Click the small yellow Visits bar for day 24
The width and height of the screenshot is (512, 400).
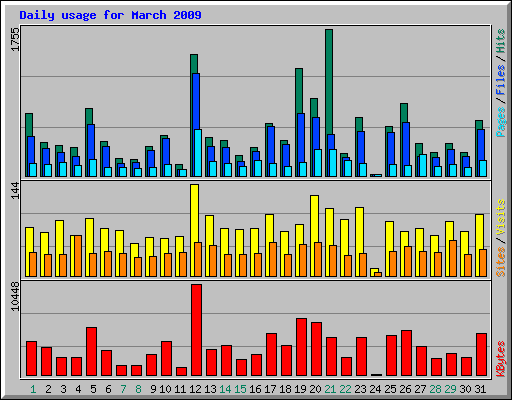pos(374,271)
